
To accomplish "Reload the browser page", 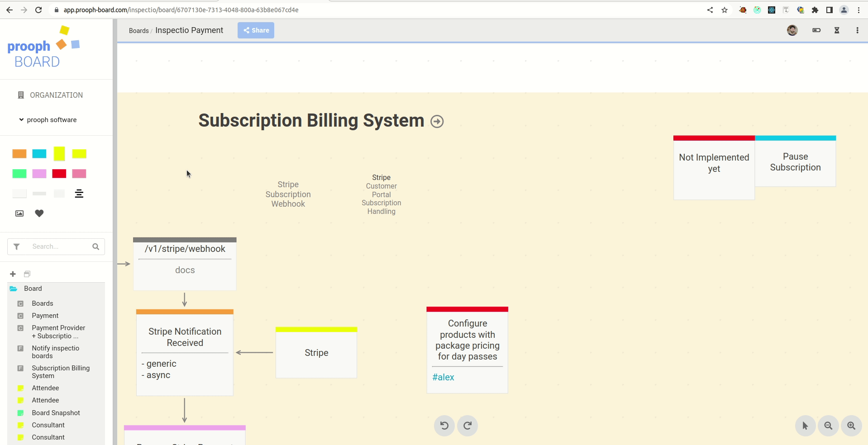I will [38, 10].
